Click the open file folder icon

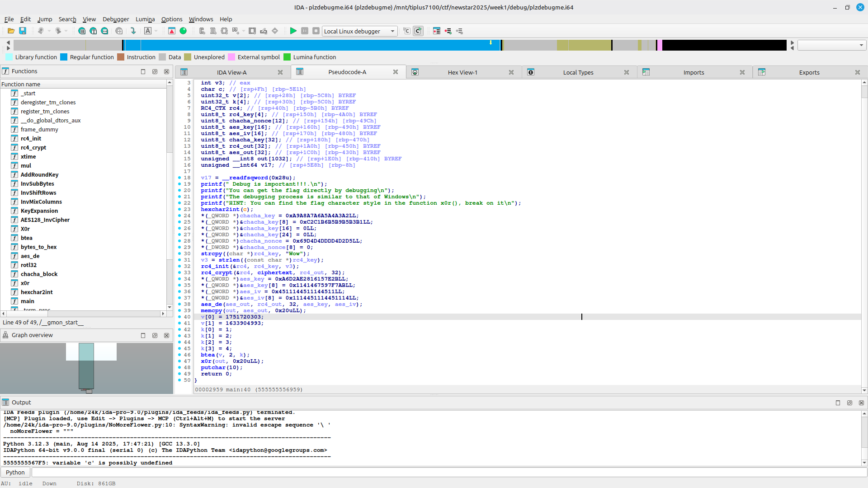[11, 31]
